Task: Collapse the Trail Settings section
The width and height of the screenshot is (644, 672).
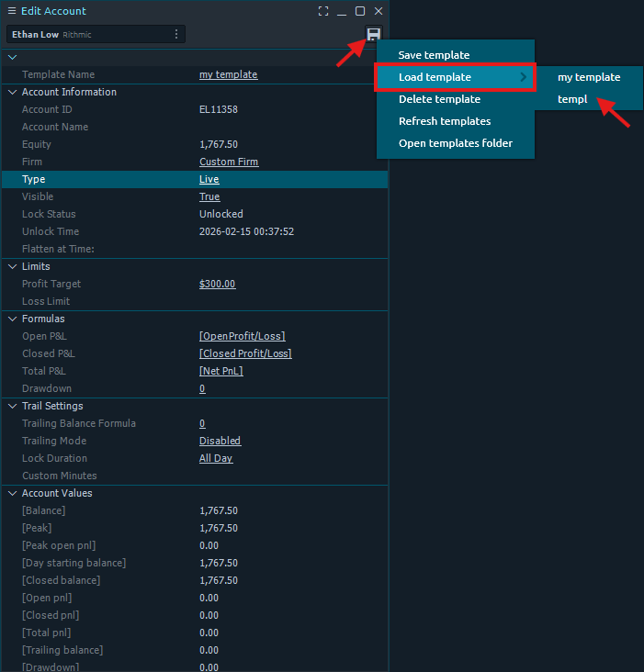Action: point(12,406)
